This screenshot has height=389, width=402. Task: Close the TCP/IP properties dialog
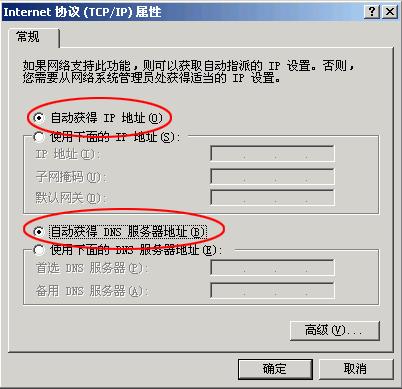pyautogui.click(x=389, y=12)
